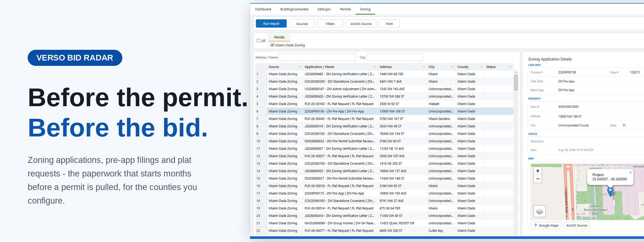Click the table vertical scrollbar thumb
The width and height of the screenshot is (644, 242).
pos(516,83)
